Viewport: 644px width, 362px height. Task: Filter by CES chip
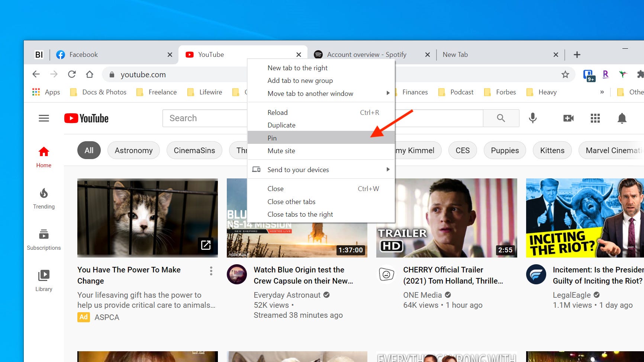point(463,150)
